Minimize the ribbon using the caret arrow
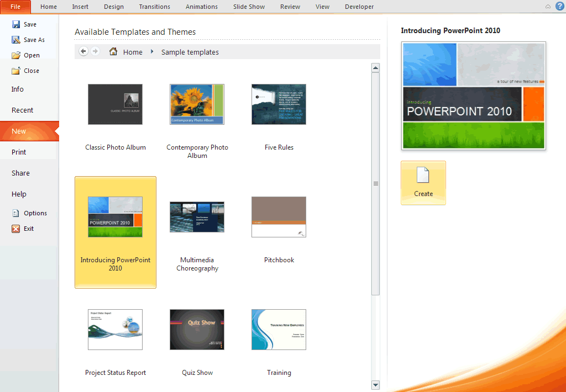This screenshot has width=566, height=392. [x=548, y=7]
